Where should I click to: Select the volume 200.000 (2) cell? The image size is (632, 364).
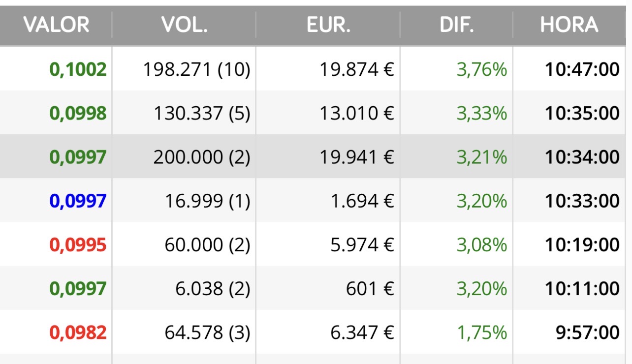click(x=201, y=157)
